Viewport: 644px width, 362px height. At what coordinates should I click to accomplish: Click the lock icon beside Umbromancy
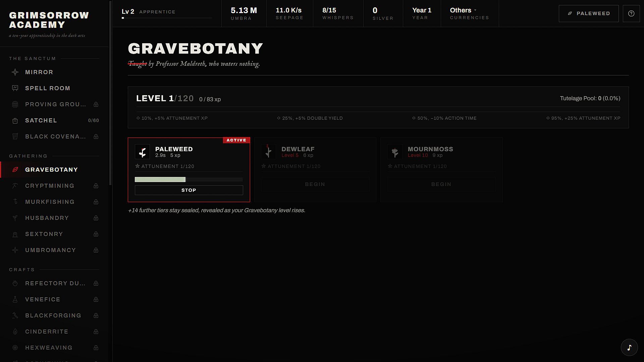(96, 250)
